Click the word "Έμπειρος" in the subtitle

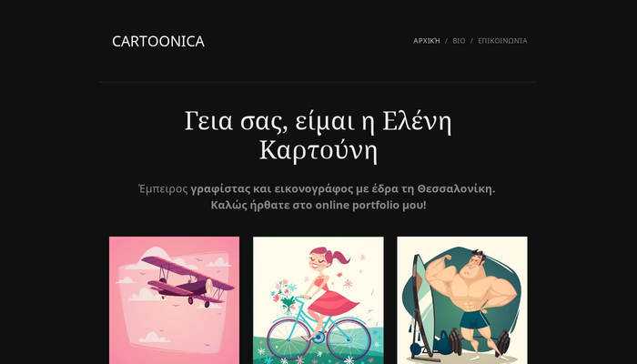click(163, 189)
